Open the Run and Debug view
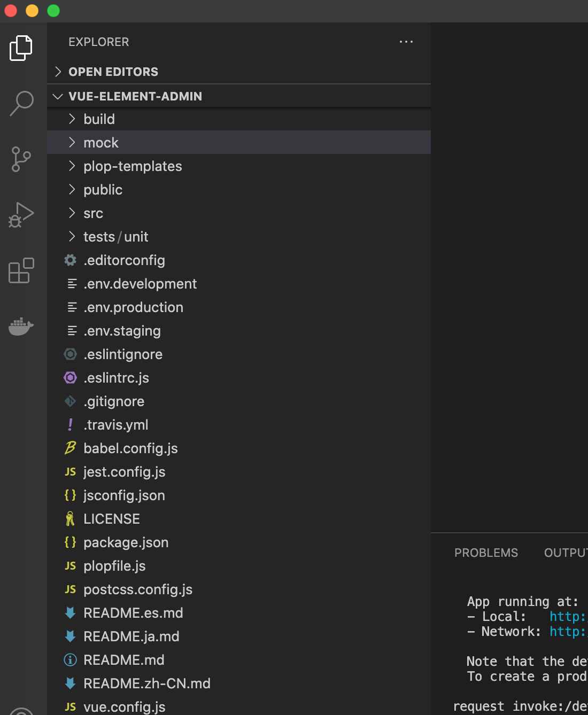 pos(21,215)
